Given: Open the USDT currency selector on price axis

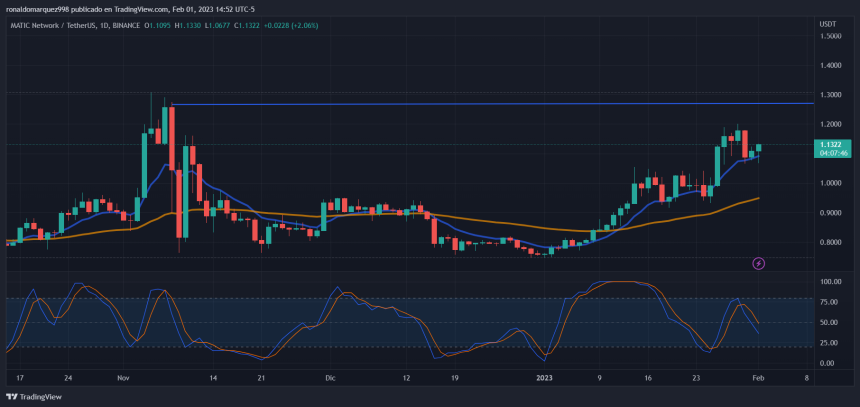Looking at the screenshot, I should pos(826,23).
